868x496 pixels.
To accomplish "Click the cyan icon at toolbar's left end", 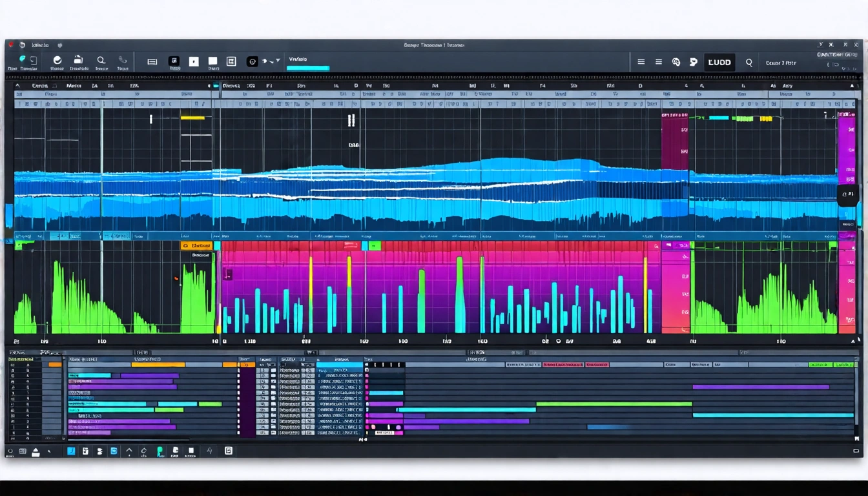I will (x=23, y=59).
